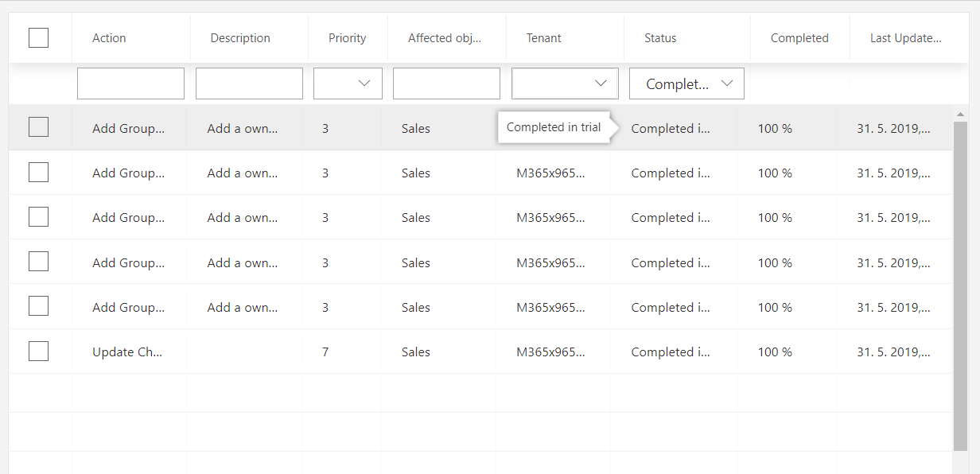
Task: Click the Status column header
Action: (660, 38)
